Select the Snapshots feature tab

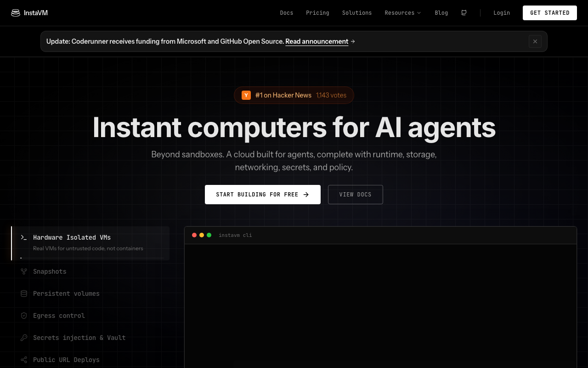tap(90, 271)
